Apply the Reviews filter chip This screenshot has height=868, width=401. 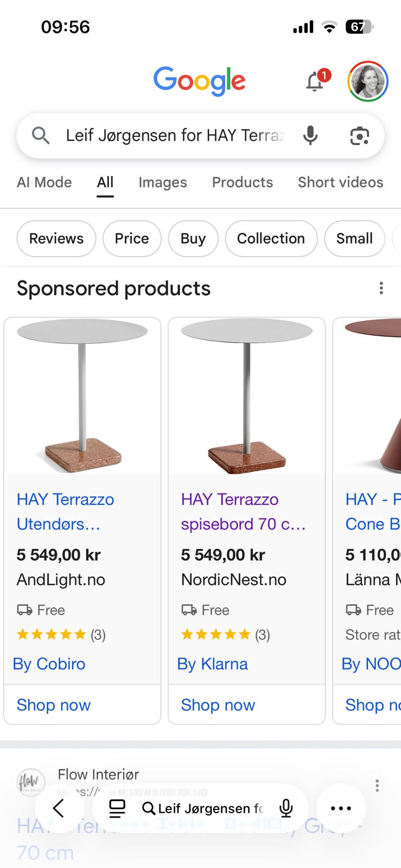[x=56, y=238]
